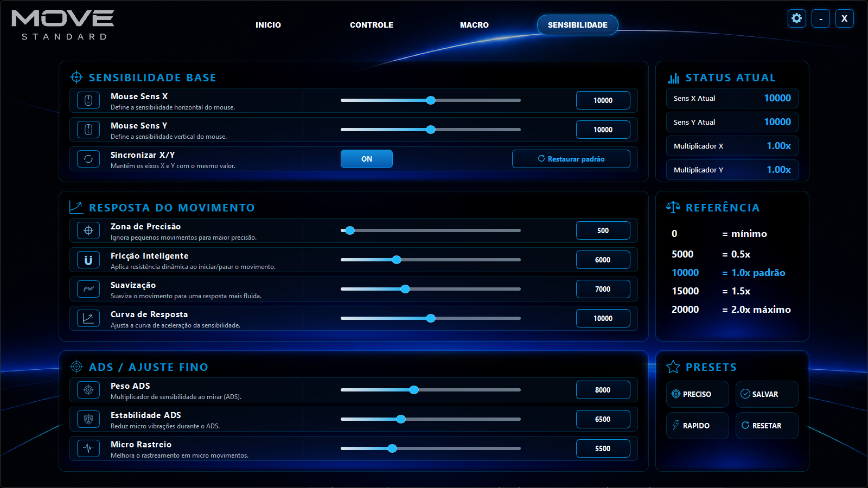Close the app with the X button

[x=845, y=18]
